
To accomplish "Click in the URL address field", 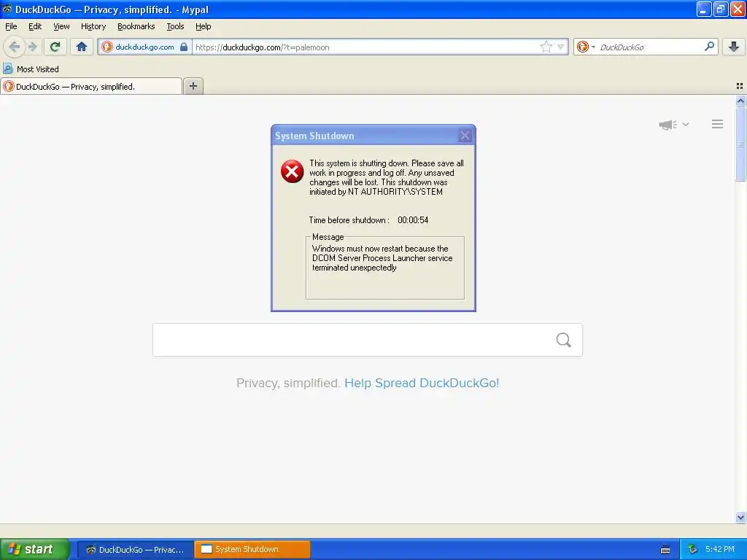I will point(367,47).
